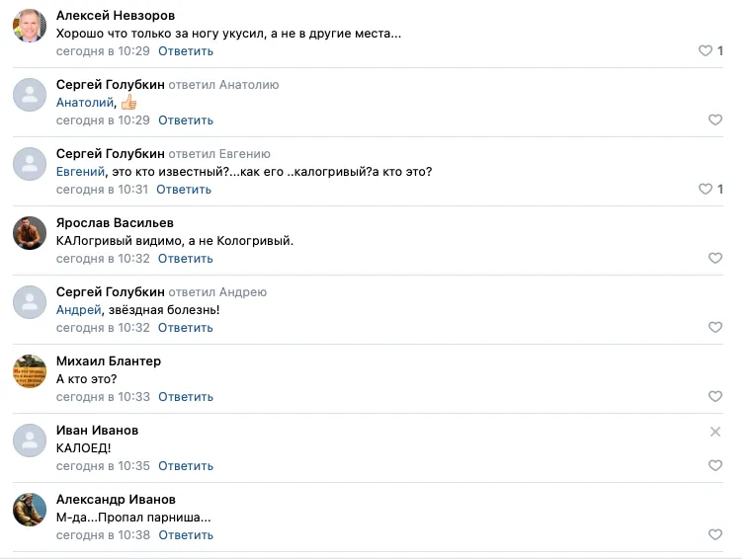Click Ответить under Михаил Блантер's comment
This screenshot has width=753, height=560.
pyautogui.click(x=186, y=397)
